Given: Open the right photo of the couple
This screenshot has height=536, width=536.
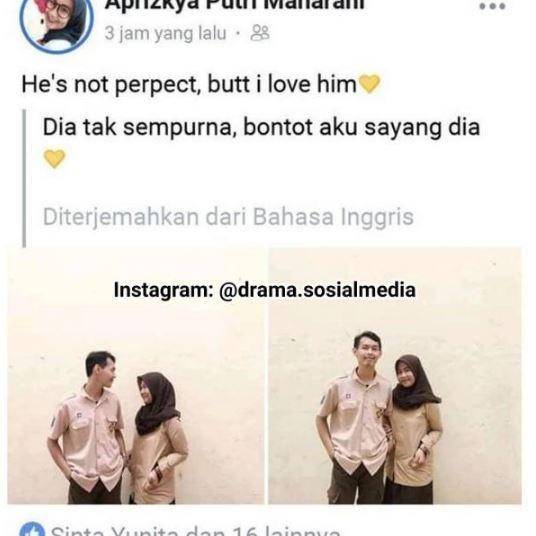Looking at the screenshot, I should [395, 375].
